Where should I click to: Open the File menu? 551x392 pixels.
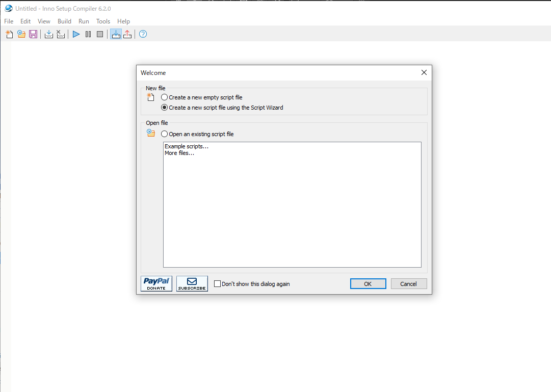point(9,21)
